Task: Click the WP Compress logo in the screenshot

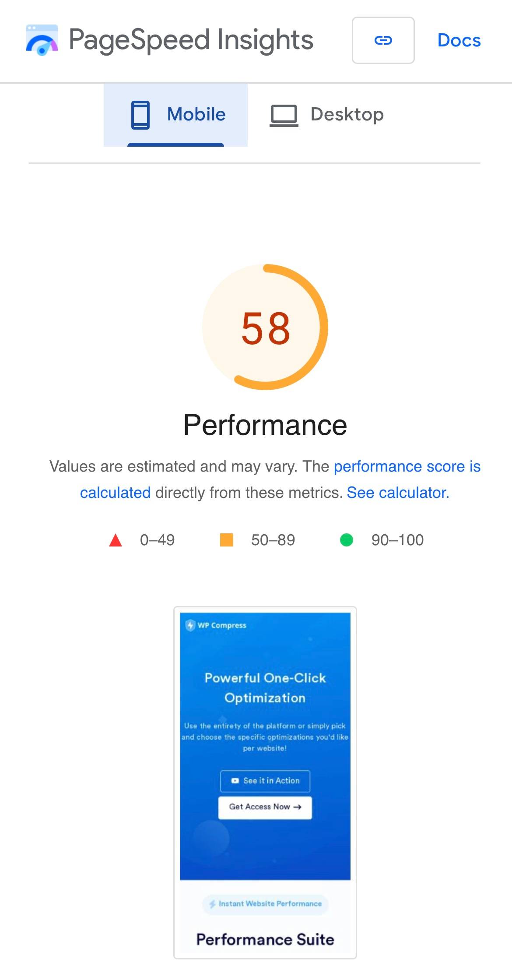Action: coord(216,625)
